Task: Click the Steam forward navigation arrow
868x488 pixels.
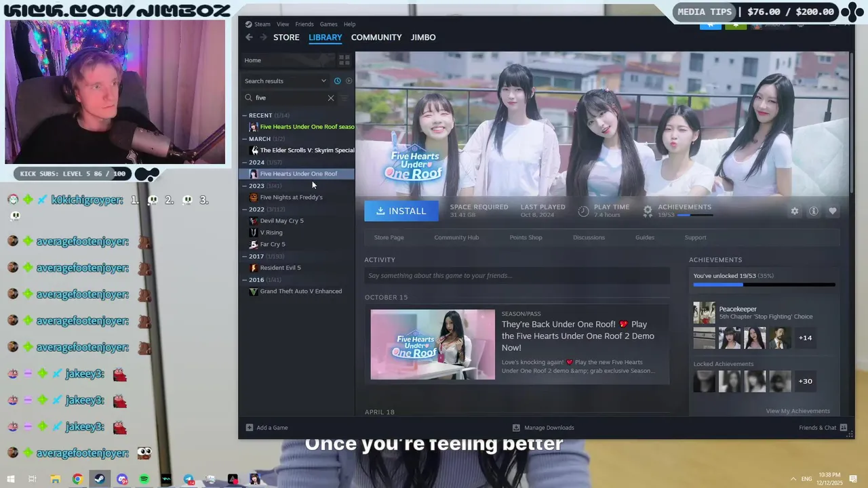Action: (263, 37)
